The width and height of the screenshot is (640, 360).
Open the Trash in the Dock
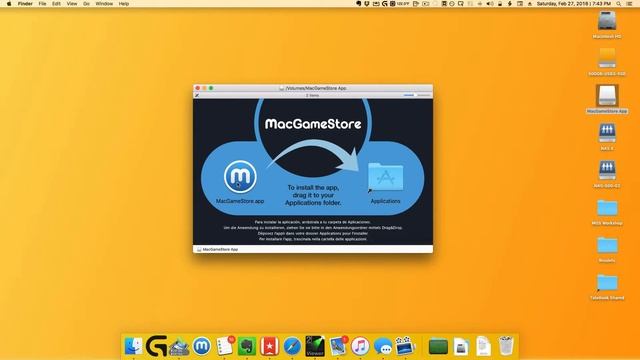point(506,346)
